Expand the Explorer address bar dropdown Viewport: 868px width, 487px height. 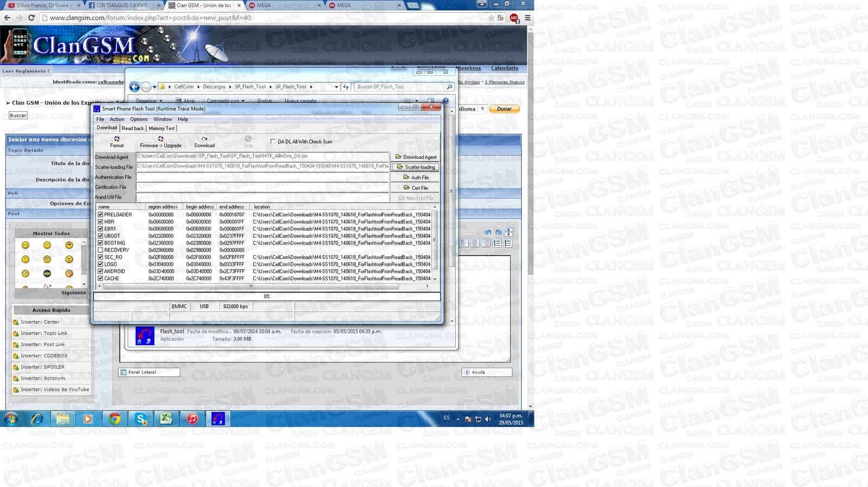tap(336, 87)
